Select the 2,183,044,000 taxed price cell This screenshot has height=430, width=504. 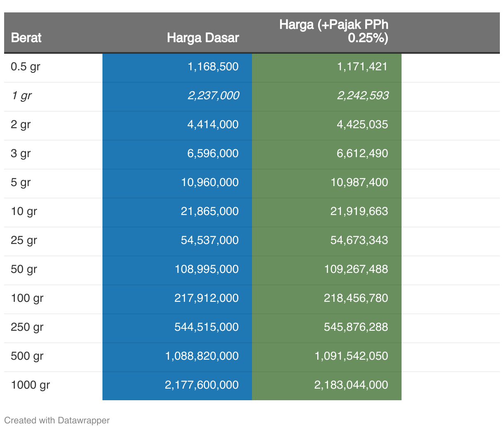pyautogui.click(x=351, y=385)
